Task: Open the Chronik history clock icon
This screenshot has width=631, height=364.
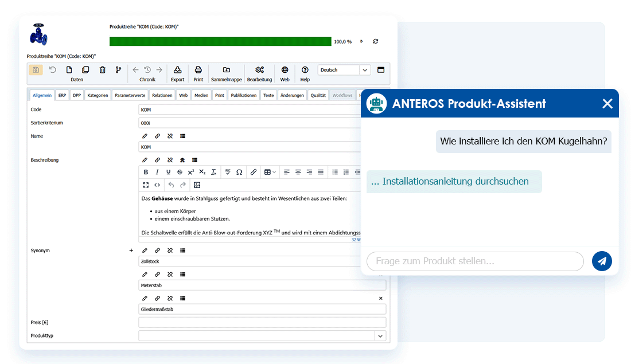Action: pos(147,70)
